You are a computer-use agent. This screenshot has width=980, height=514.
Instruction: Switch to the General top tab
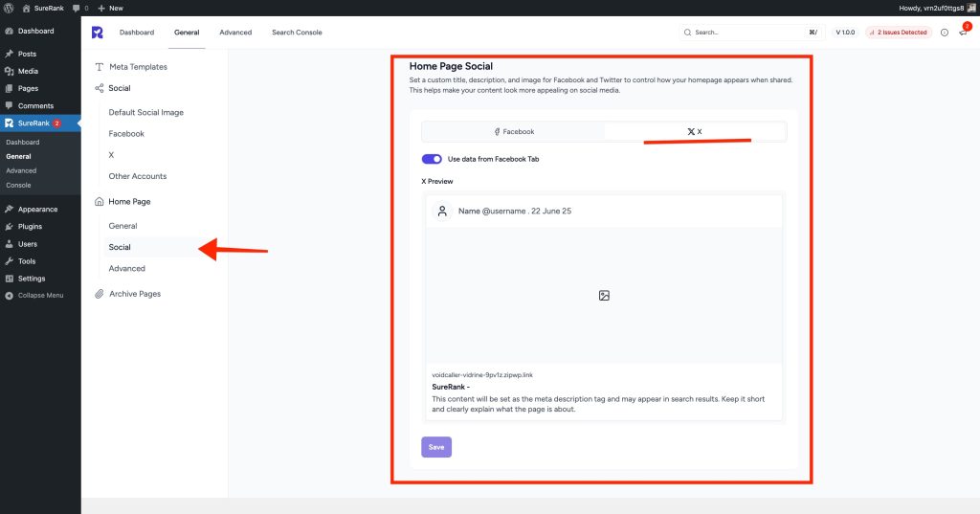click(x=187, y=33)
